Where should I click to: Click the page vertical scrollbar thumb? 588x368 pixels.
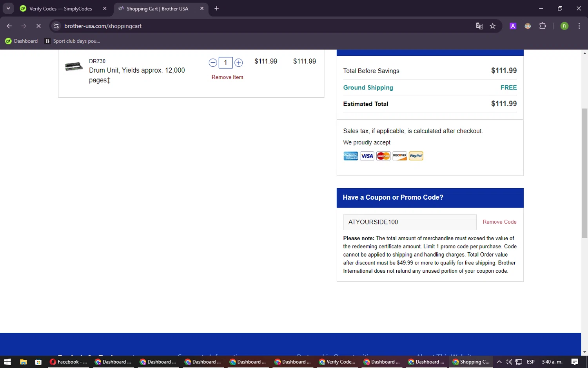584,173
